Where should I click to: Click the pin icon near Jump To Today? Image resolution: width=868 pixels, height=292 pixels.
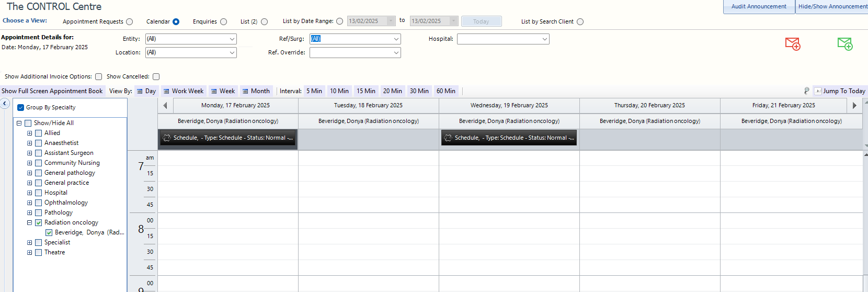806,91
